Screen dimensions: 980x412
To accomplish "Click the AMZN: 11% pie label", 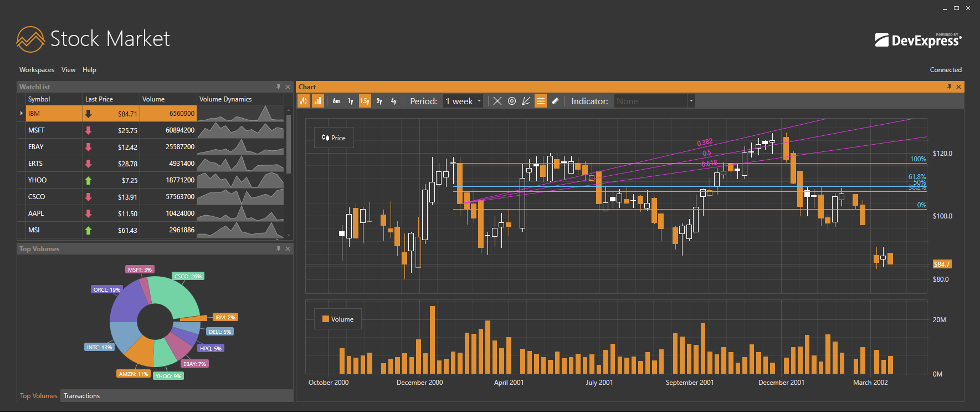I will click(x=134, y=374).
